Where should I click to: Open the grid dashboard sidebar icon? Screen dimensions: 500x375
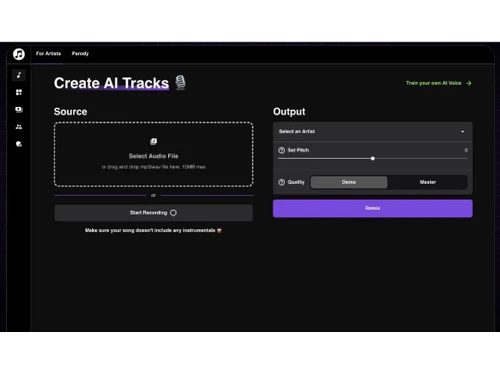tap(19, 92)
